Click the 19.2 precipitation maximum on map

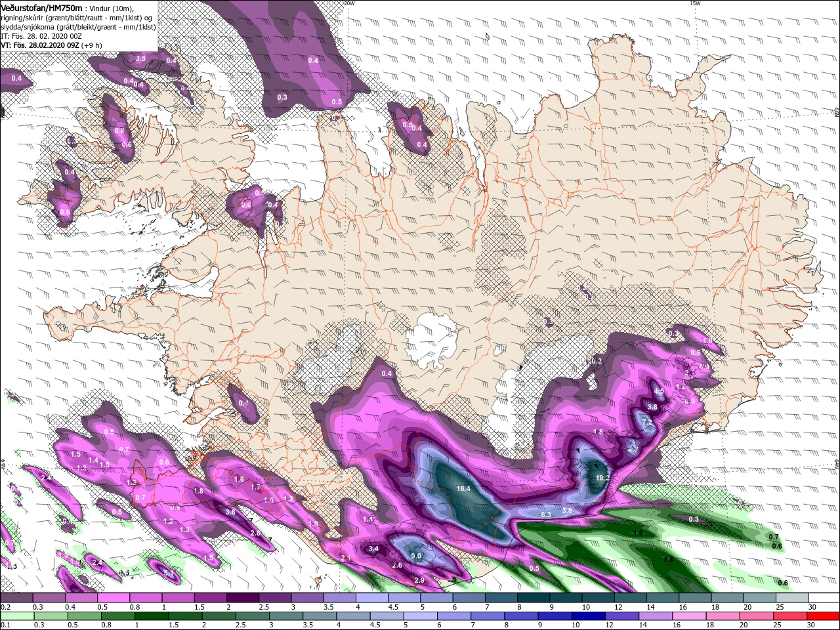pyautogui.click(x=602, y=478)
